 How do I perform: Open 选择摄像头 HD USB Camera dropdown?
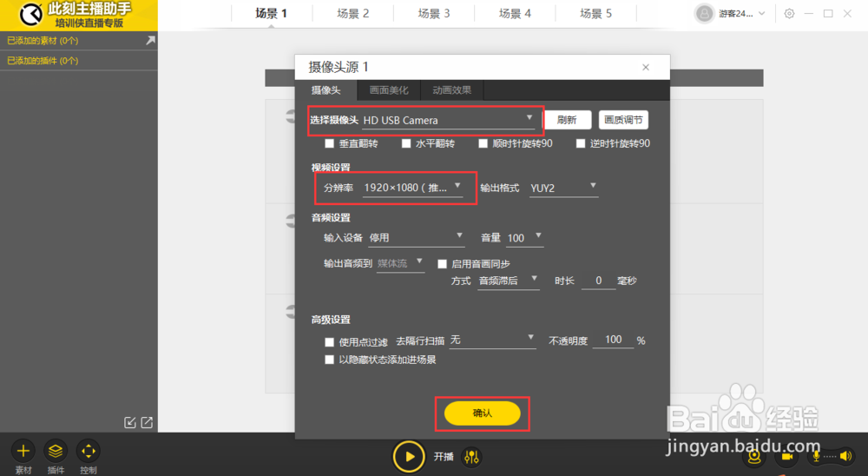[449, 120]
